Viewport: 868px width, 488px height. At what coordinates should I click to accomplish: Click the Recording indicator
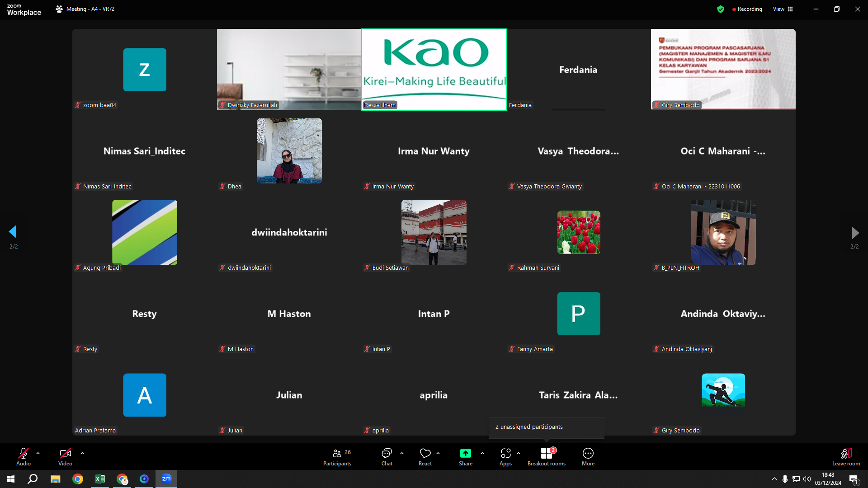tap(747, 9)
